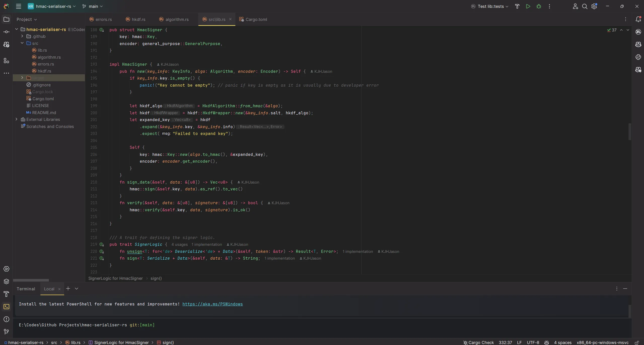The image size is (644, 345).
Task: Click the Run Tests toolbar icon
Action: (528, 6)
